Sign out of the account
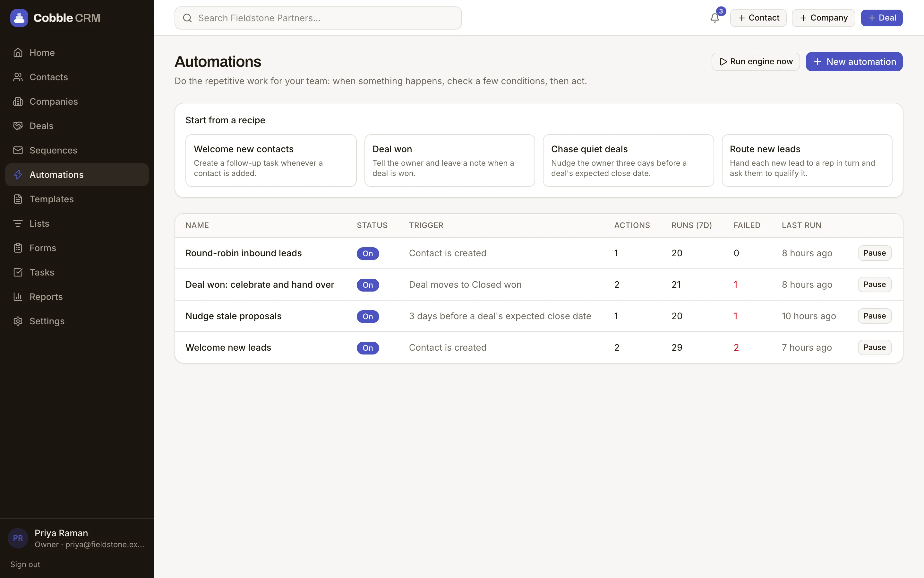The width and height of the screenshot is (924, 578). [25, 564]
